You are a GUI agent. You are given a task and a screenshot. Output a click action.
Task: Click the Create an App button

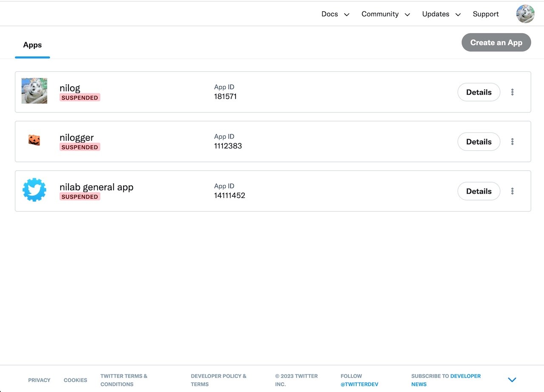click(x=496, y=42)
